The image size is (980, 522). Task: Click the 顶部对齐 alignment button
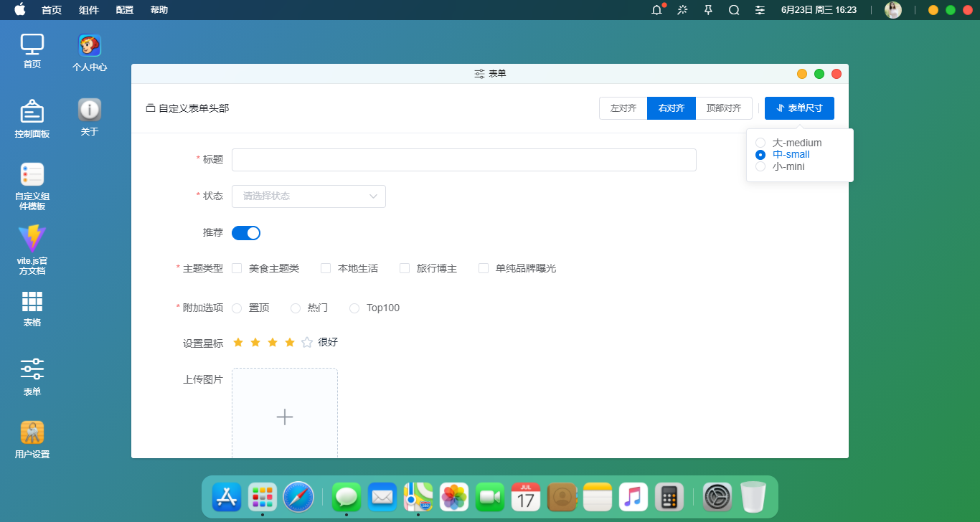(x=724, y=108)
